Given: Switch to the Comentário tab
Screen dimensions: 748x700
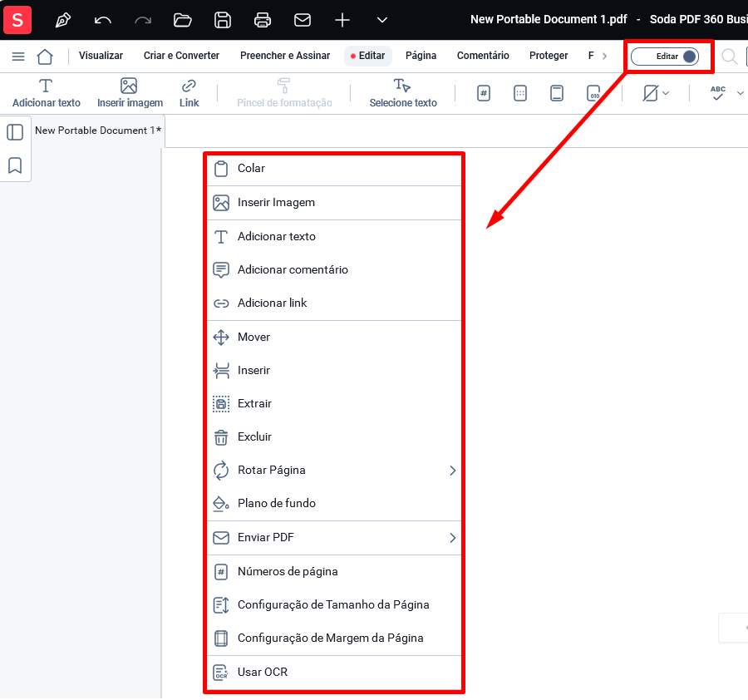Looking at the screenshot, I should (483, 56).
